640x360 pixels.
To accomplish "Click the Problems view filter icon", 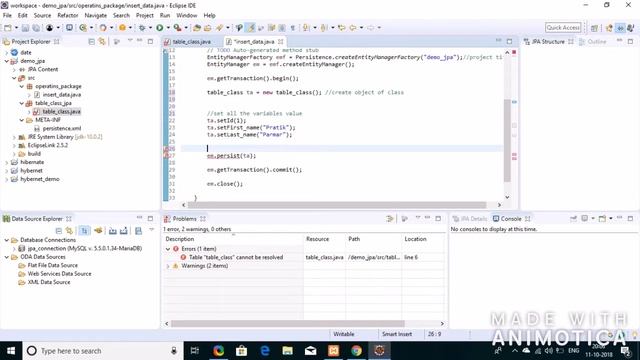I will point(390,219).
